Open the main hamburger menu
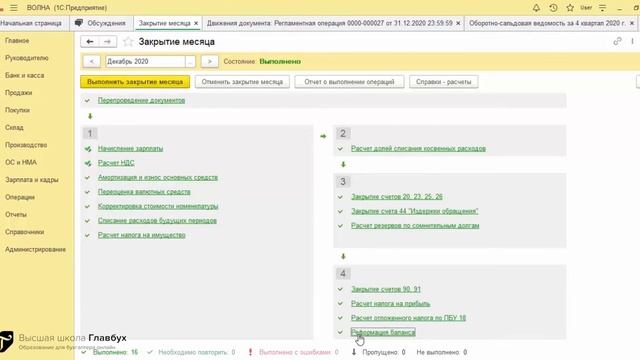This screenshot has width=640, height=360. click(x=14, y=8)
